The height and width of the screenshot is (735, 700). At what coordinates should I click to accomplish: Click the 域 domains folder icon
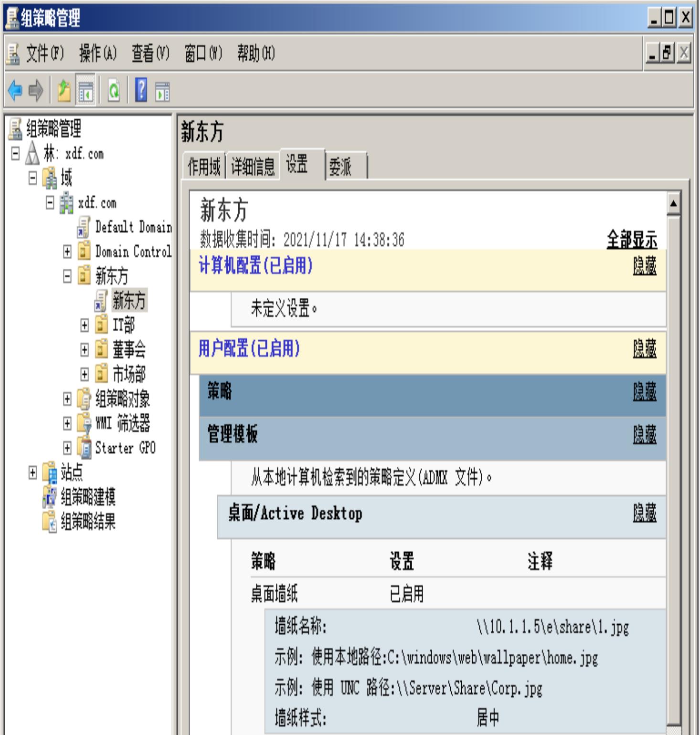[50, 178]
